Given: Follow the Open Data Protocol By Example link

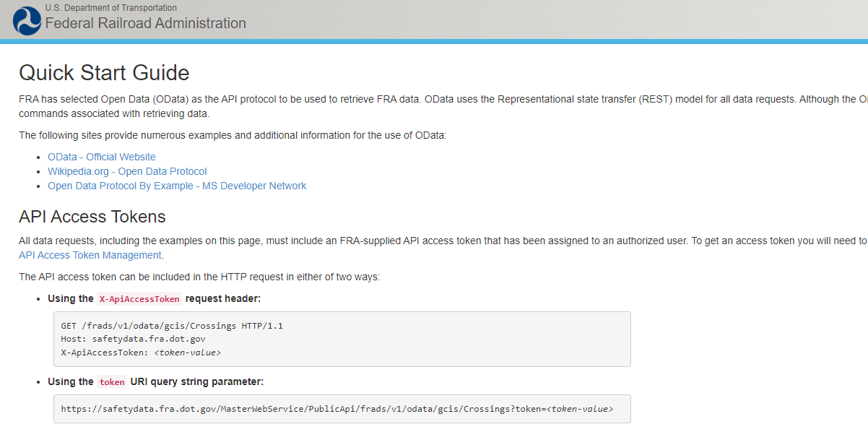Looking at the screenshot, I should pyautogui.click(x=177, y=186).
